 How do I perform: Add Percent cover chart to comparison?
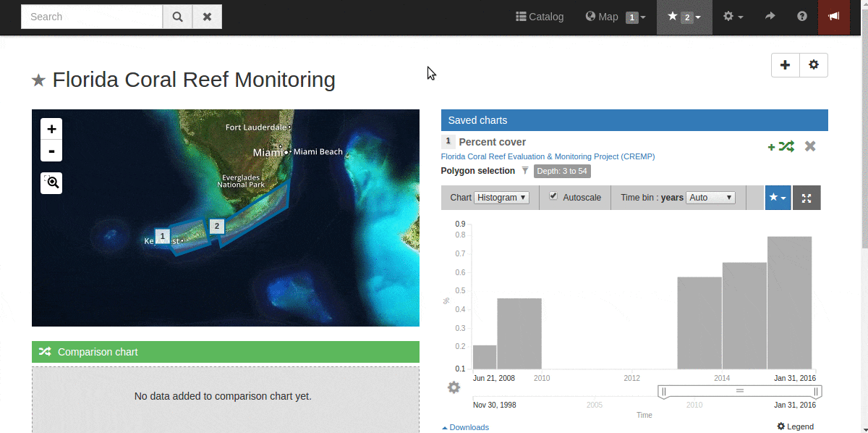click(x=781, y=146)
